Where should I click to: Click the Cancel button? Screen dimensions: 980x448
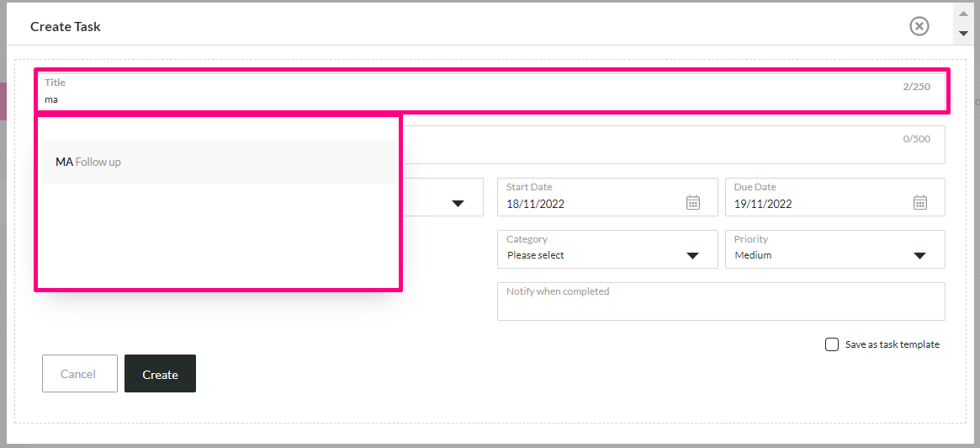tap(78, 374)
